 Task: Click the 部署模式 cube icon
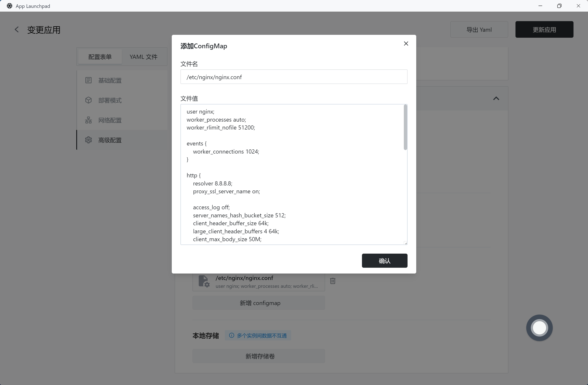click(x=88, y=100)
